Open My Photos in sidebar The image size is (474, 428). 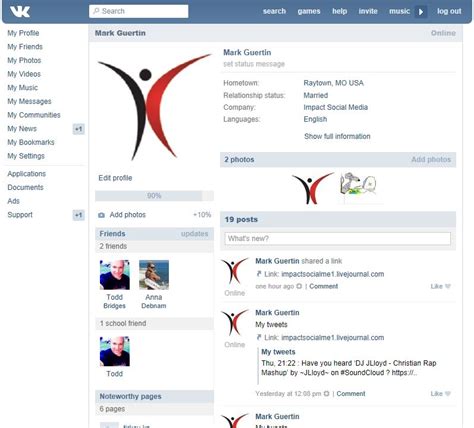point(24,60)
